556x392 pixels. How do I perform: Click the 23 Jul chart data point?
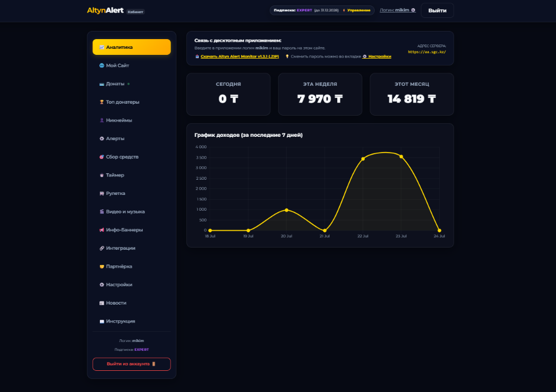pos(401,156)
